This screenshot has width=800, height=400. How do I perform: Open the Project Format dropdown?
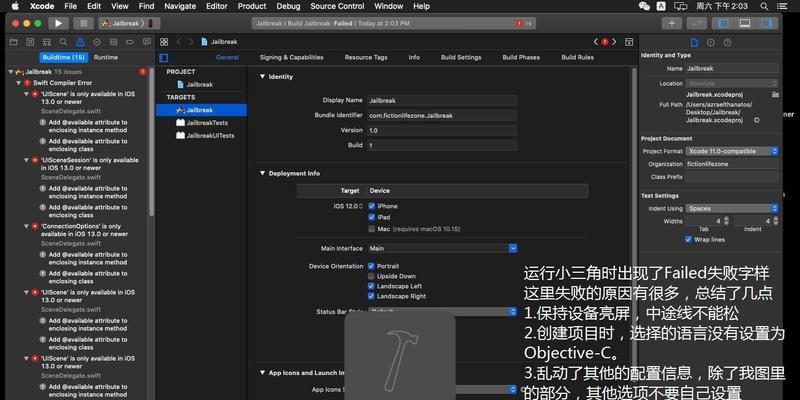[x=732, y=151]
